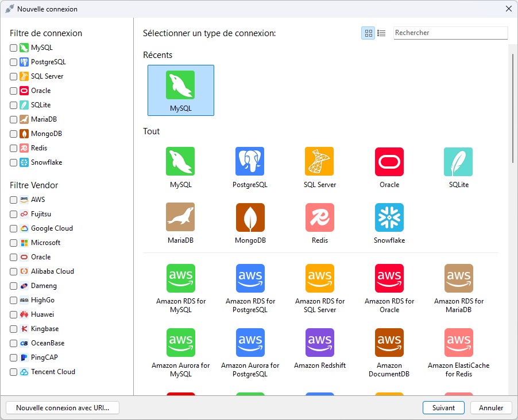518x420 pixels.
Task: Filter vendors by AWS
Action: point(14,200)
